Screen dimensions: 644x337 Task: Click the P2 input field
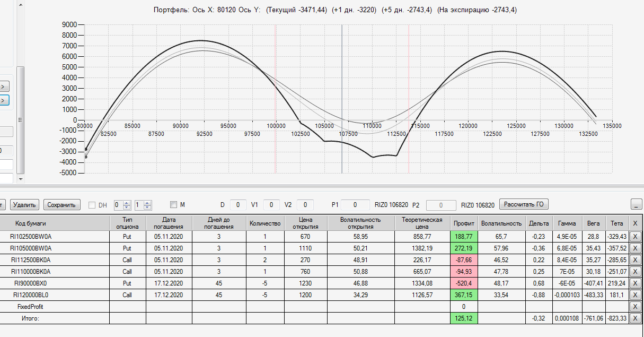[441, 205]
